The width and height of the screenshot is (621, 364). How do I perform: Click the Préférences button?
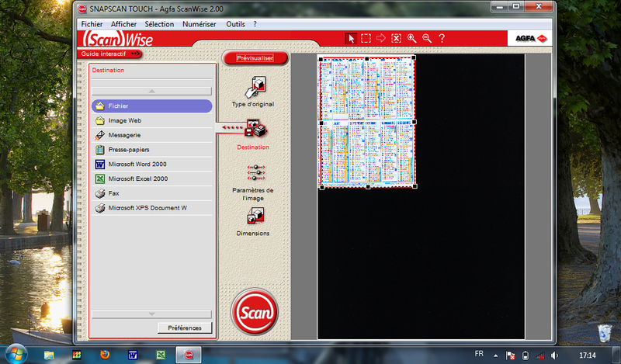[185, 328]
